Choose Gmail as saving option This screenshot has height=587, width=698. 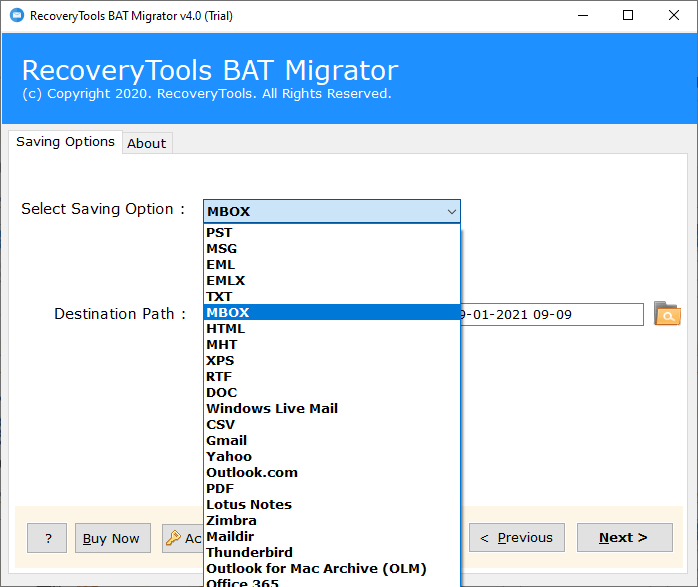point(332,441)
